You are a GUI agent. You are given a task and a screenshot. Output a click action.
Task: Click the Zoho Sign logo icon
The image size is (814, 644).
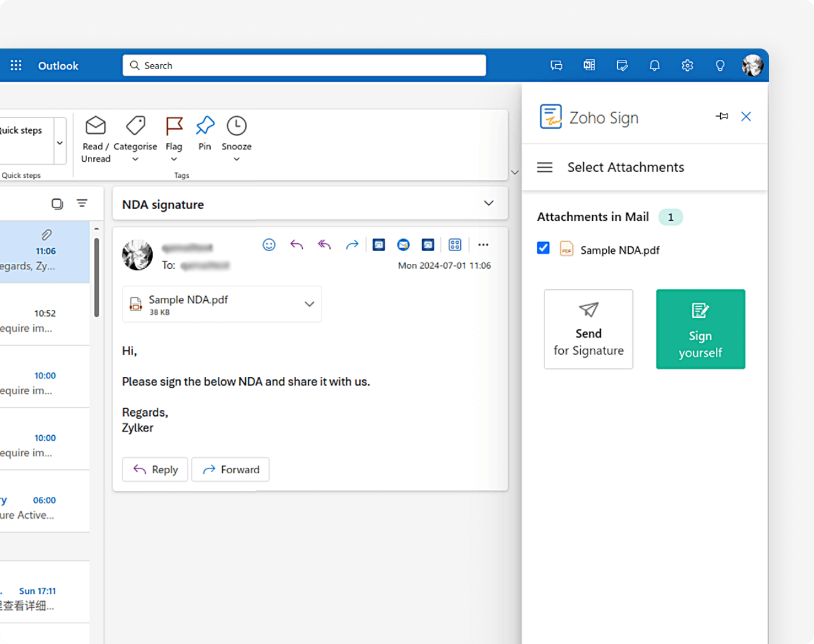[551, 116]
